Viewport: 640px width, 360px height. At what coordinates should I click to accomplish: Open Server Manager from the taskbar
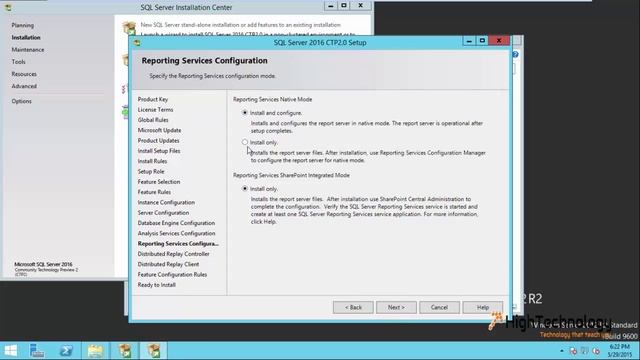pyautogui.click(x=37, y=351)
